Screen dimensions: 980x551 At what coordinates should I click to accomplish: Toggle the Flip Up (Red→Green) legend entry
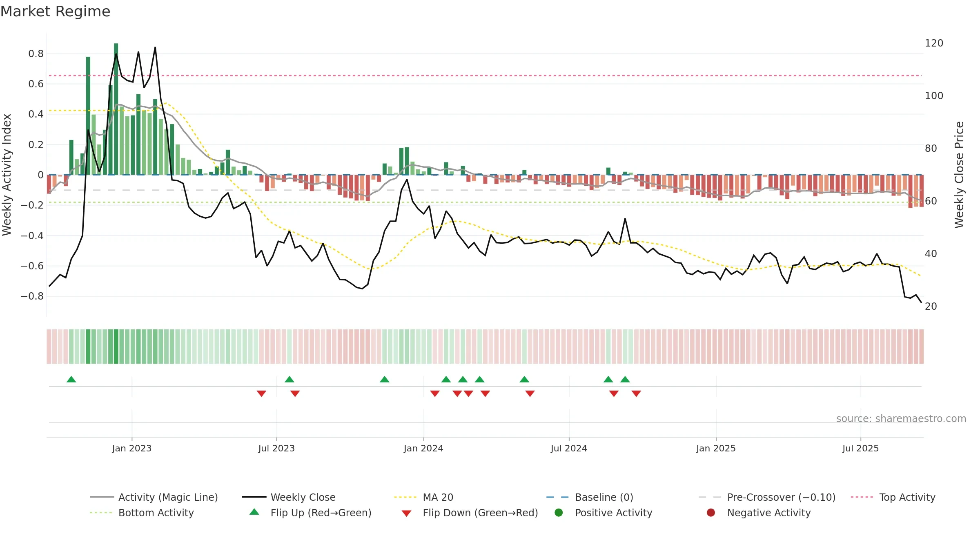click(310, 513)
